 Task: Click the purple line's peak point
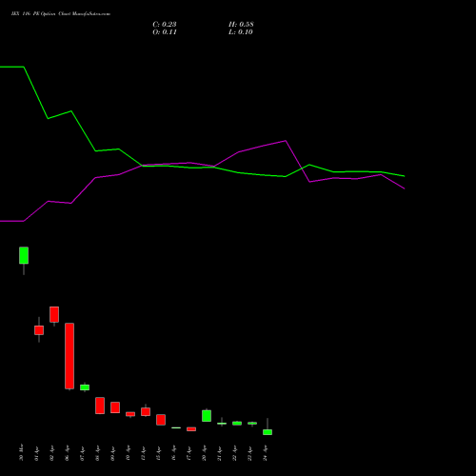(x=286, y=141)
